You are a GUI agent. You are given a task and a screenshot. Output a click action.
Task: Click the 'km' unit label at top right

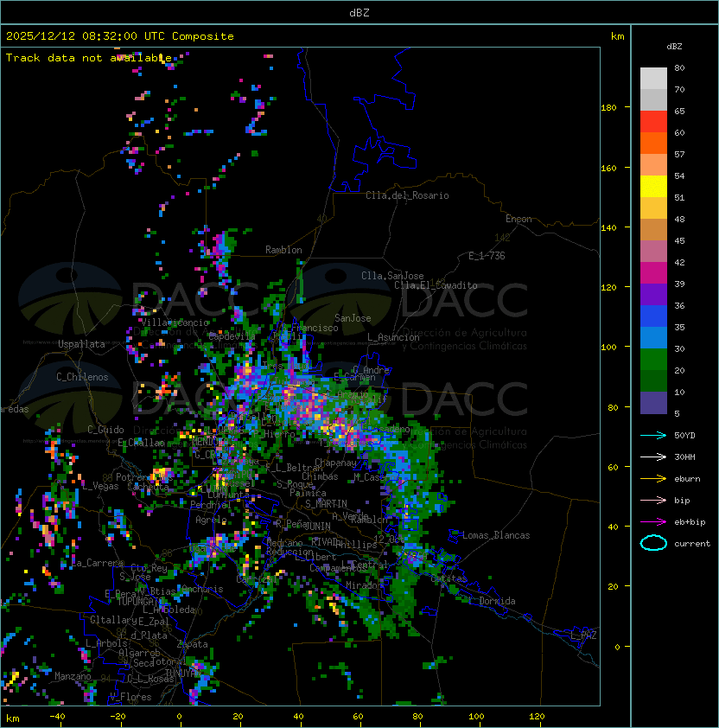tap(617, 36)
